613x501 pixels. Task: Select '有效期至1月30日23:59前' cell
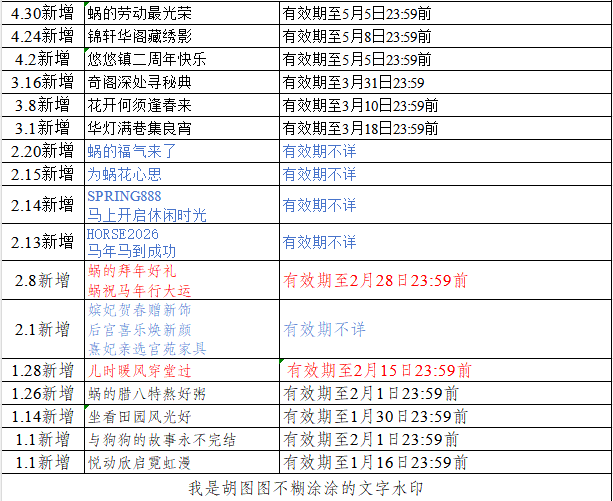coord(445,416)
